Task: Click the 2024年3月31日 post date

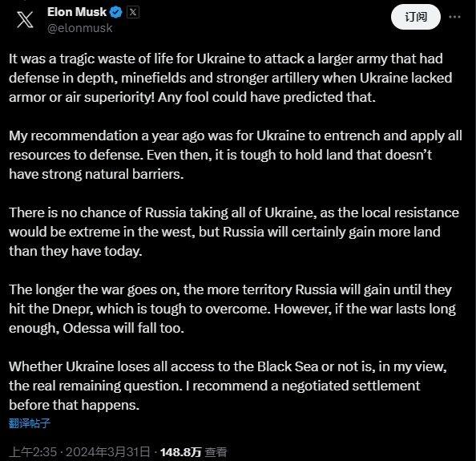Action: tap(108, 452)
